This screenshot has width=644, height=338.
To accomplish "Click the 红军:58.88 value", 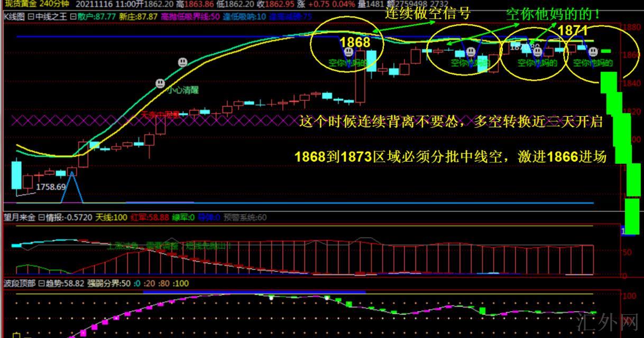I will pos(150,217).
